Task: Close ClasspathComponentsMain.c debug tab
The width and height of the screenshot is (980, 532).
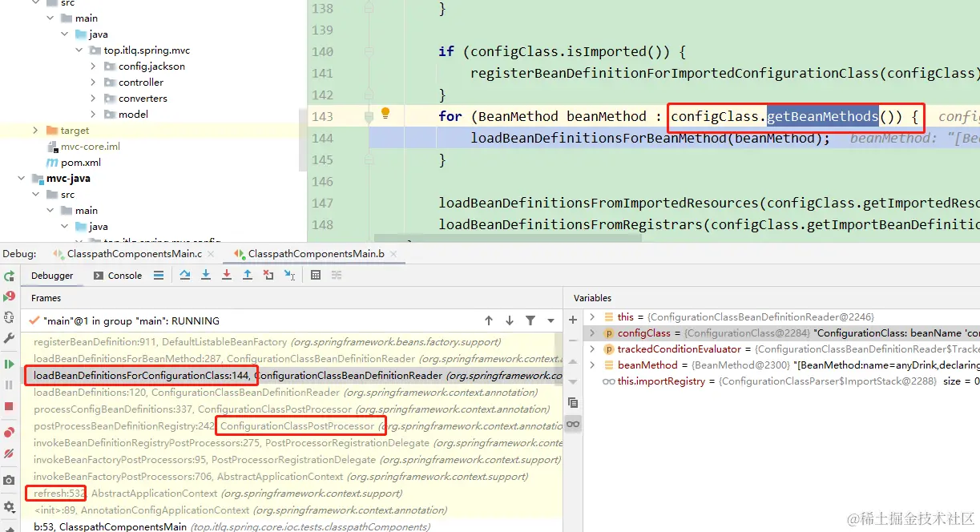Action: pos(212,254)
